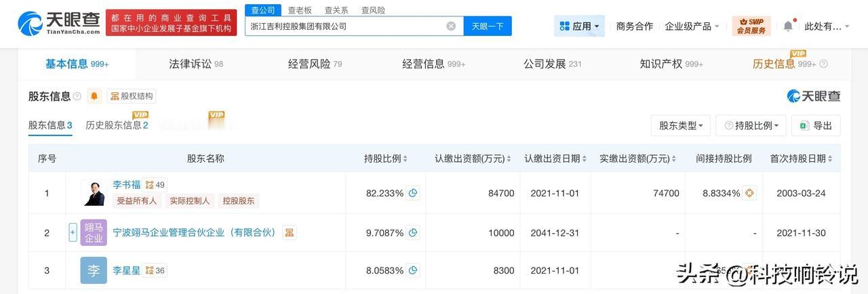Open shareholder 李星星 profile link
The width and height of the screenshot is (868, 294).
point(126,270)
